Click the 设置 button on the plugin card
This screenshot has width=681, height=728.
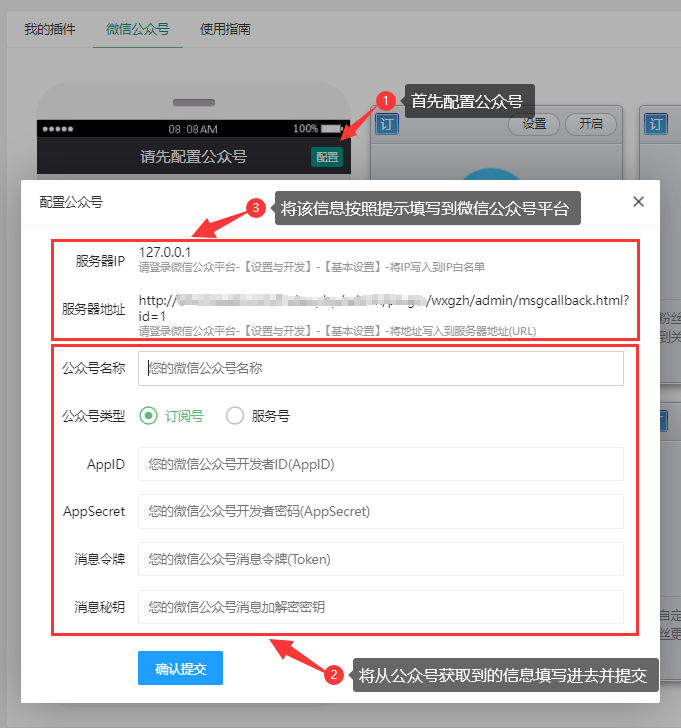(x=534, y=124)
